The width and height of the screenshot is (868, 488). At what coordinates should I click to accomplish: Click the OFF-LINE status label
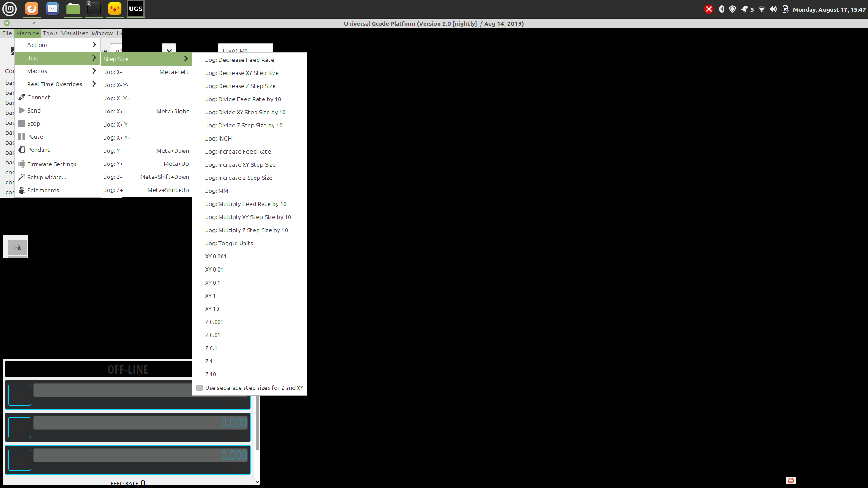pos(128,370)
